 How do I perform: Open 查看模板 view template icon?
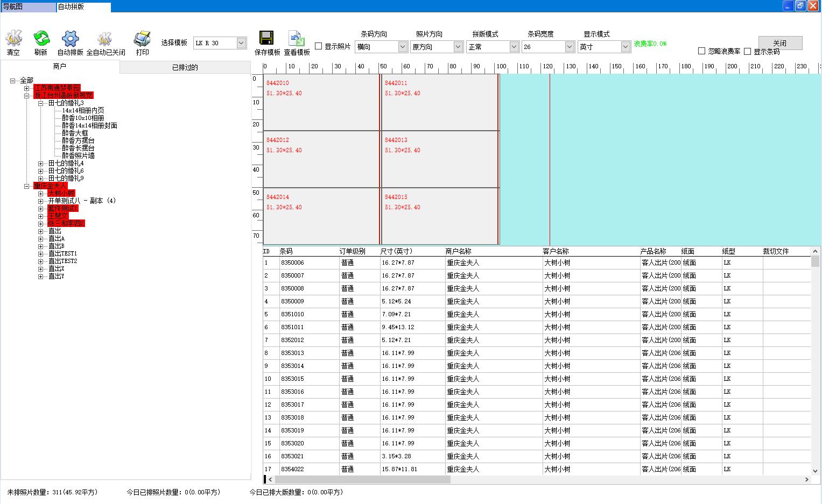pyautogui.click(x=297, y=39)
